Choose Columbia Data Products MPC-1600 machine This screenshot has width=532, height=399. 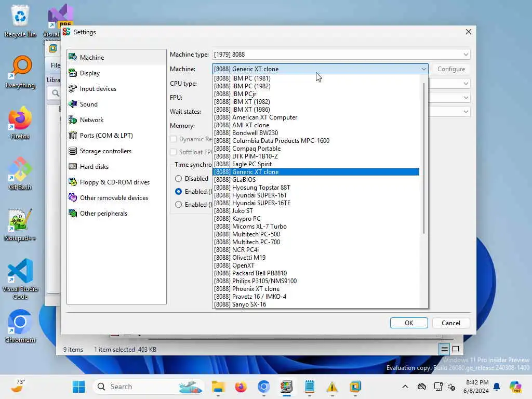click(316, 140)
